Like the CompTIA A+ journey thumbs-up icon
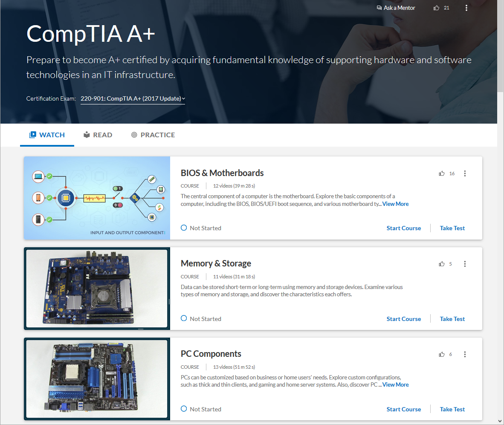The image size is (504, 425). pyautogui.click(x=436, y=8)
